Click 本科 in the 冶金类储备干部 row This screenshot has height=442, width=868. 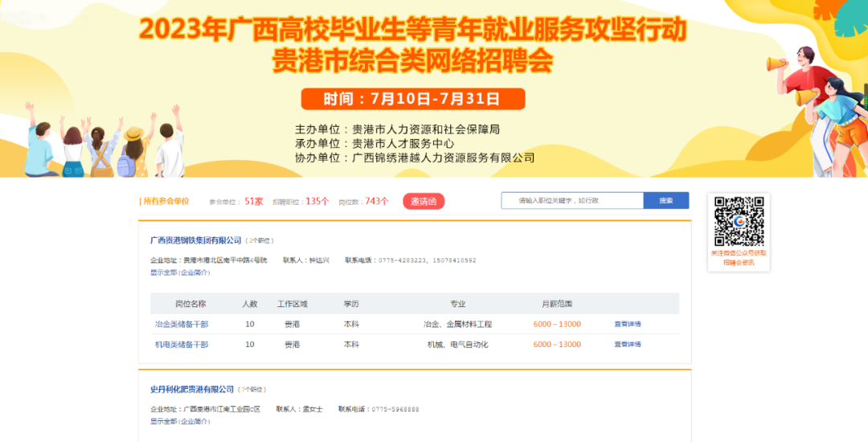[351, 324]
